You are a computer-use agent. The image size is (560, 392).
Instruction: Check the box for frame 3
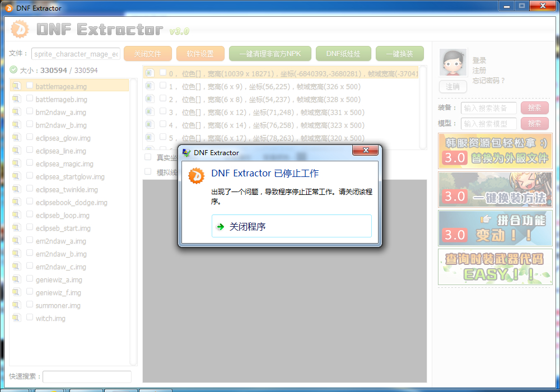click(x=163, y=111)
